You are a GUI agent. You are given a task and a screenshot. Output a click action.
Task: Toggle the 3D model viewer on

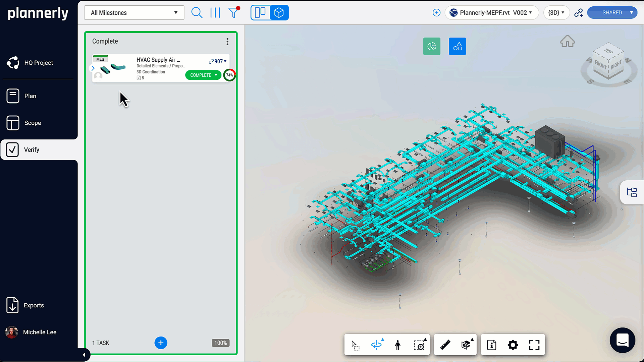[279, 13]
